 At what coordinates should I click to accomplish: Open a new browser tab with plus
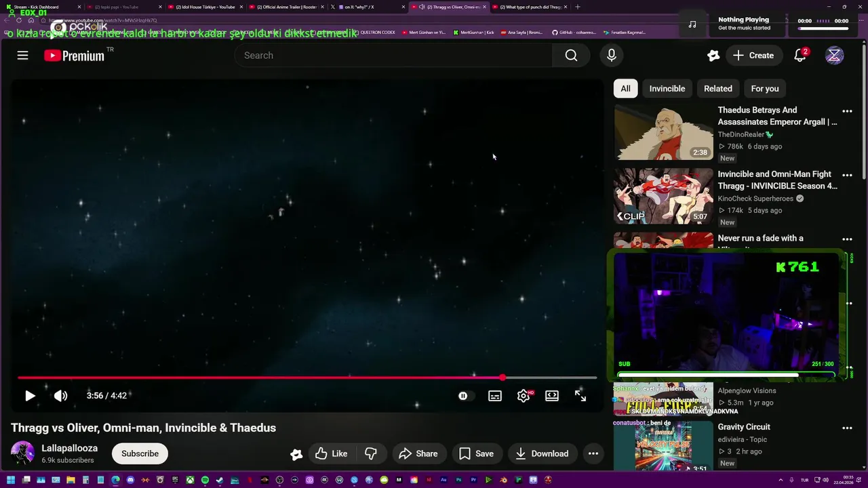(578, 7)
